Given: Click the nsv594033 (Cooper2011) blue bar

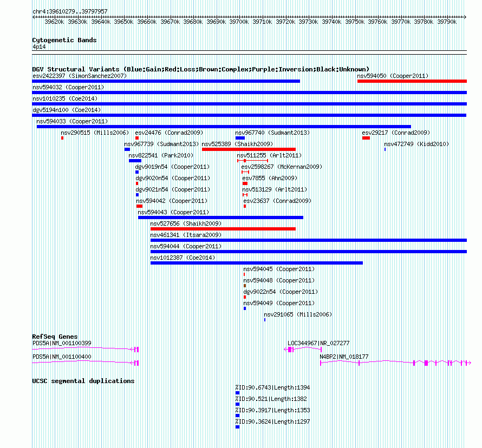Looking at the screenshot, I should pos(224,127).
